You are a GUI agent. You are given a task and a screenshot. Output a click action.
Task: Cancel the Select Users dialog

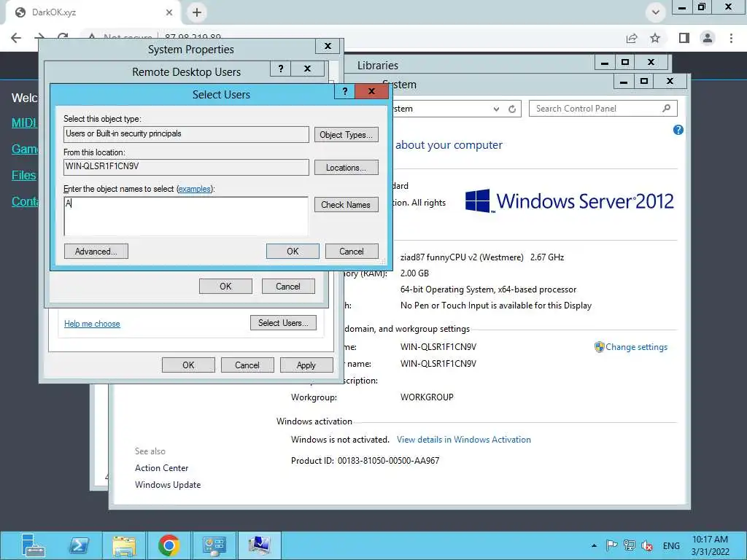coord(352,252)
